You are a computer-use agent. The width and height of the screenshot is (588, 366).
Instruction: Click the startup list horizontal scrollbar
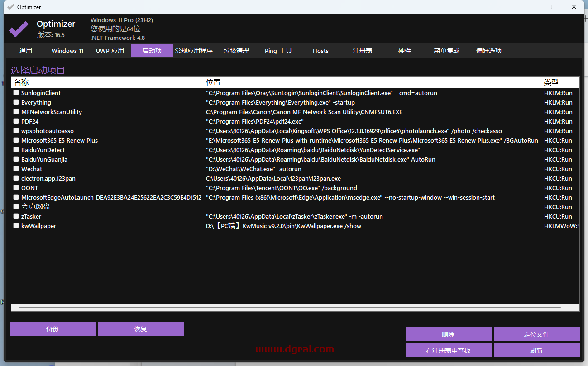tap(290, 308)
